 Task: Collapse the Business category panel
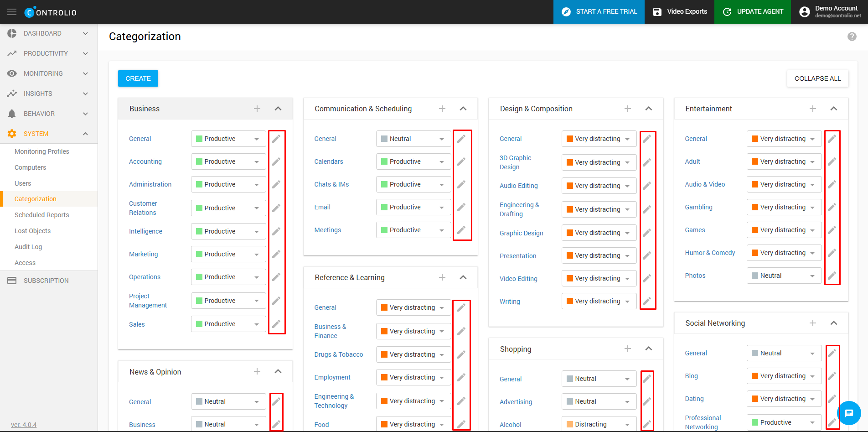[x=278, y=109]
